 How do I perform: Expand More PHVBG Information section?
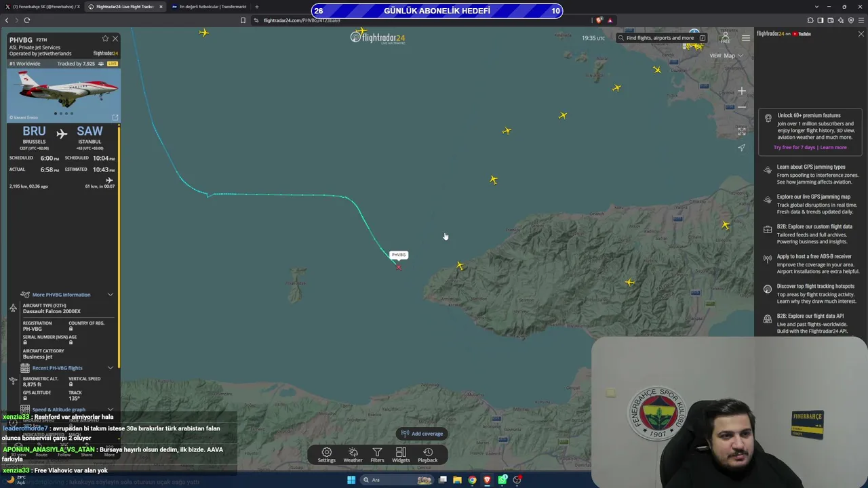click(66, 295)
